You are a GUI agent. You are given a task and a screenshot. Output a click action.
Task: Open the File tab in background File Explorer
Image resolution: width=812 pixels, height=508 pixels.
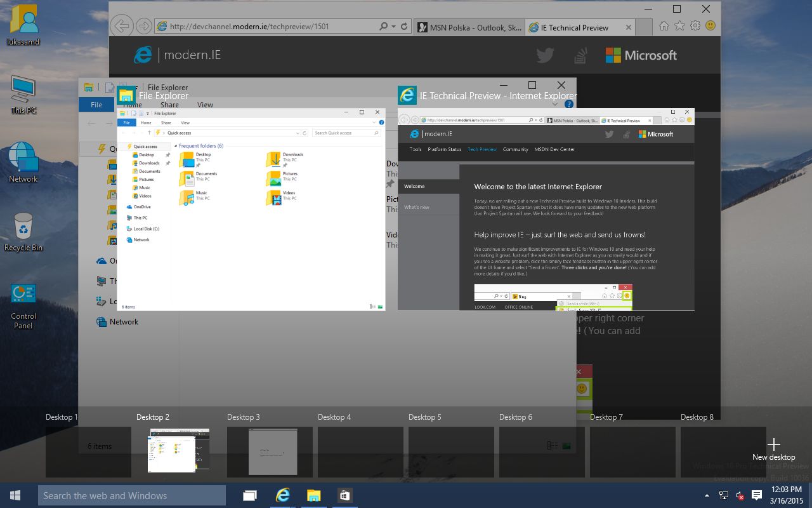(x=96, y=105)
